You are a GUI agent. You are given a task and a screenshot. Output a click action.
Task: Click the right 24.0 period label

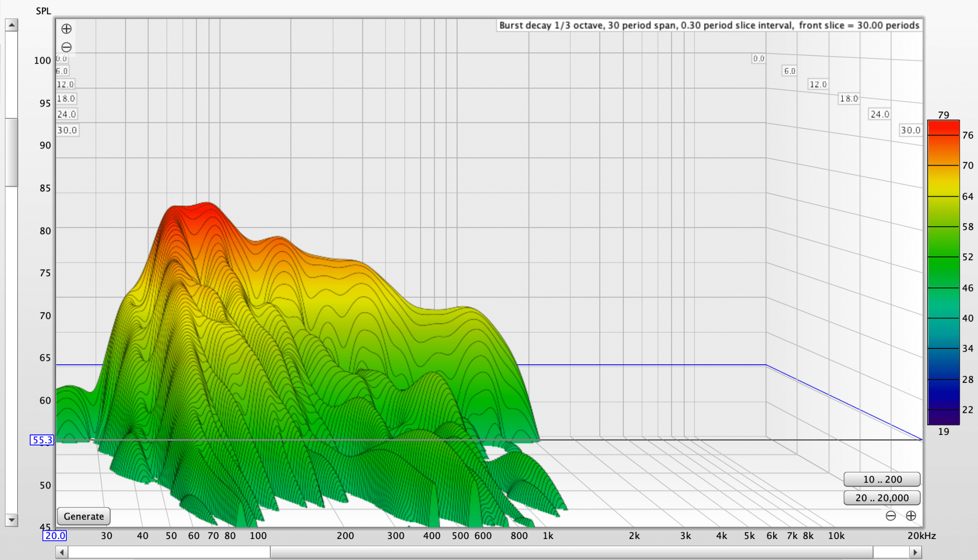pos(880,114)
